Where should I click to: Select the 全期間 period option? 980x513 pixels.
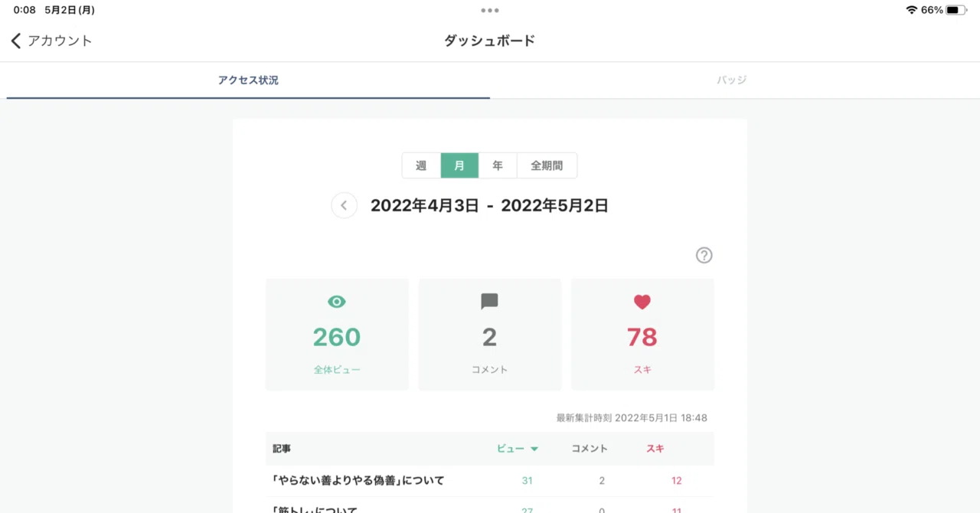point(547,165)
